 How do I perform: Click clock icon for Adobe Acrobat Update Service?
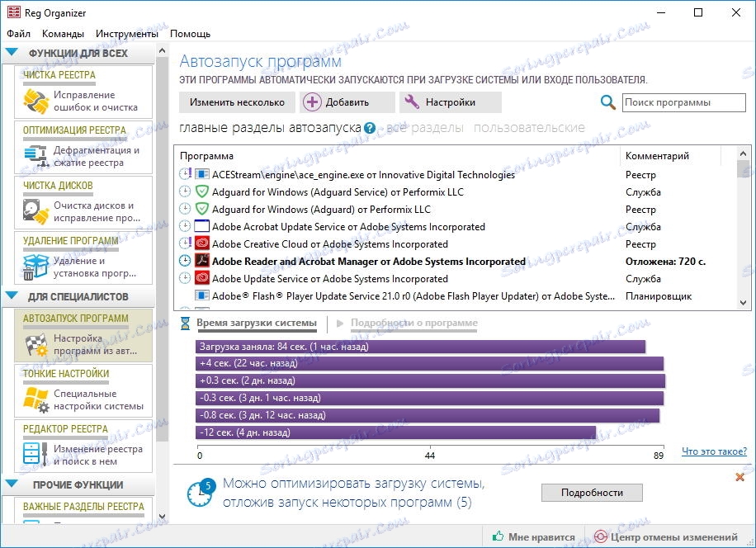(x=185, y=226)
